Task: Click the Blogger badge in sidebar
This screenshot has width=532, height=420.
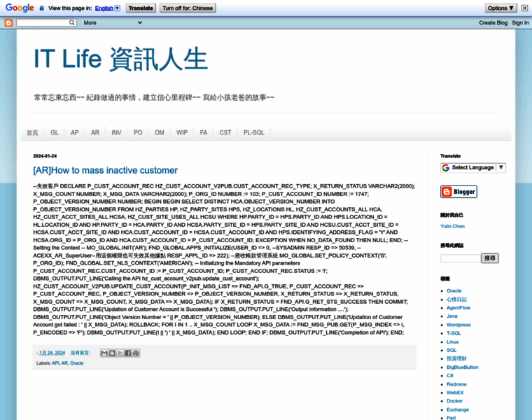Action: click(458, 192)
